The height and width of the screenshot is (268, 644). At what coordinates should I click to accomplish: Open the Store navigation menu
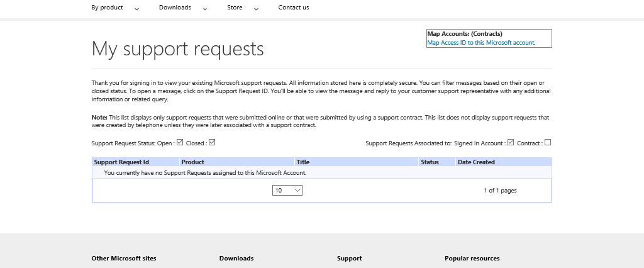235,8
